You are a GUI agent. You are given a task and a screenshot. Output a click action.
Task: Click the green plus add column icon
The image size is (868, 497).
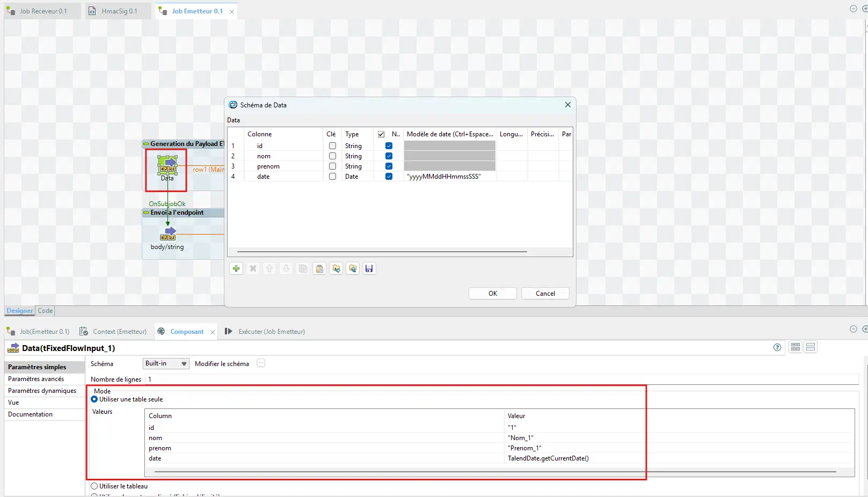point(236,268)
